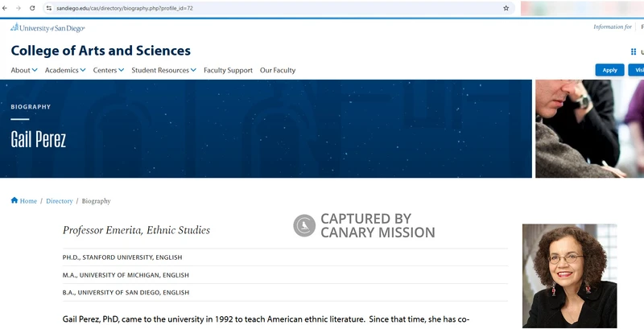Click the Gail Perez banner heading
Viewport: 644px width, 329px height.
coord(38,139)
